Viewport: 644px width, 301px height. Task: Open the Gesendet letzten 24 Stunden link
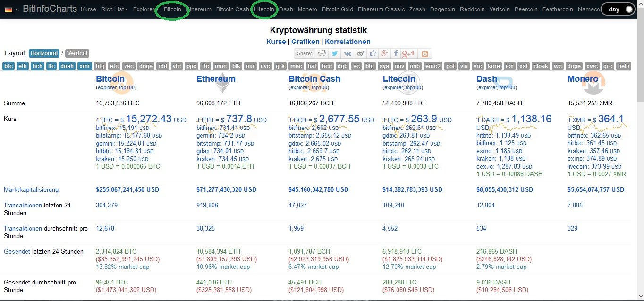pyautogui.click(x=17, y=251)
